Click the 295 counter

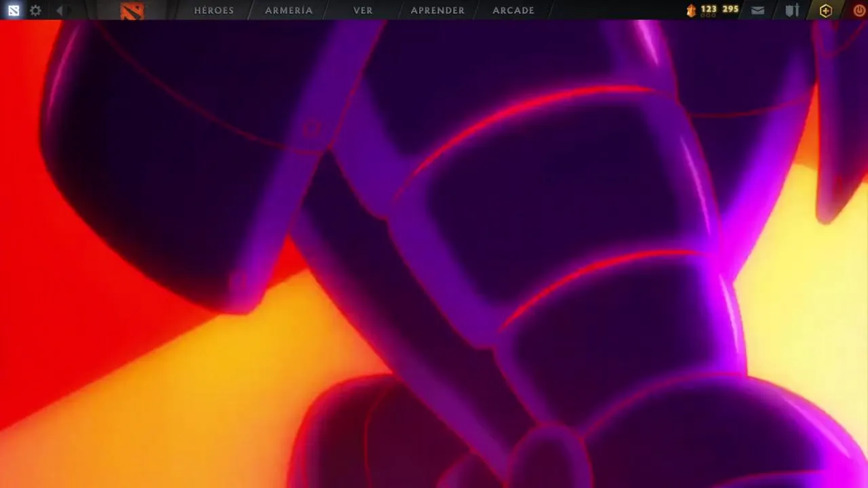pos(730,9)
